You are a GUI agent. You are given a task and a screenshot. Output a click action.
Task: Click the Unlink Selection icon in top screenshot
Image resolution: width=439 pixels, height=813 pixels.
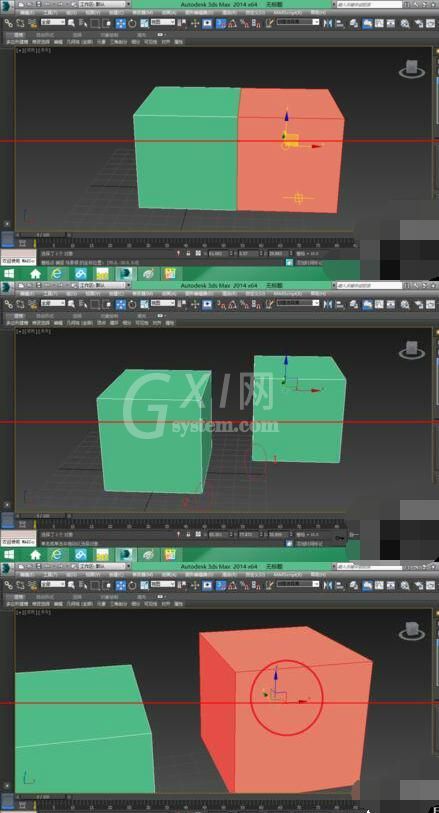20,23
